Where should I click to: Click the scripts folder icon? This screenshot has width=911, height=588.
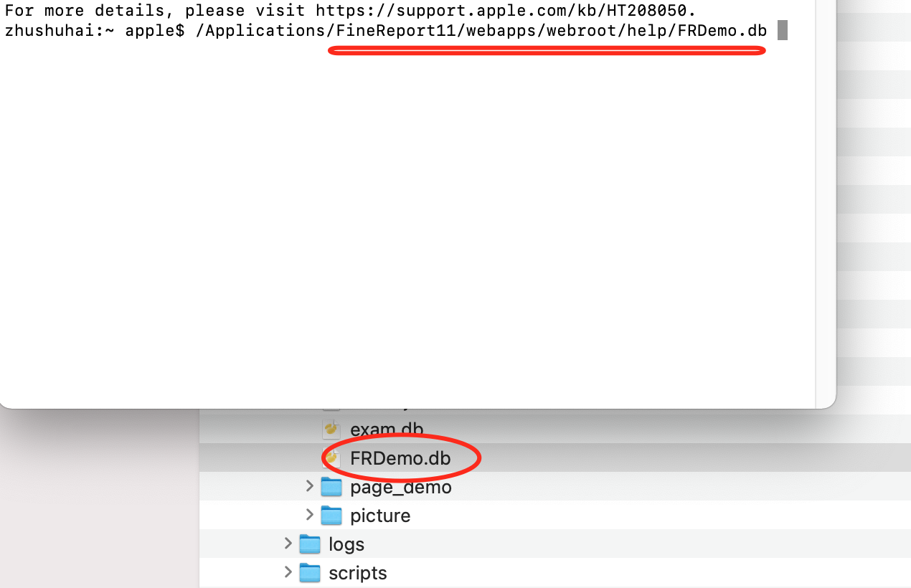309,573
